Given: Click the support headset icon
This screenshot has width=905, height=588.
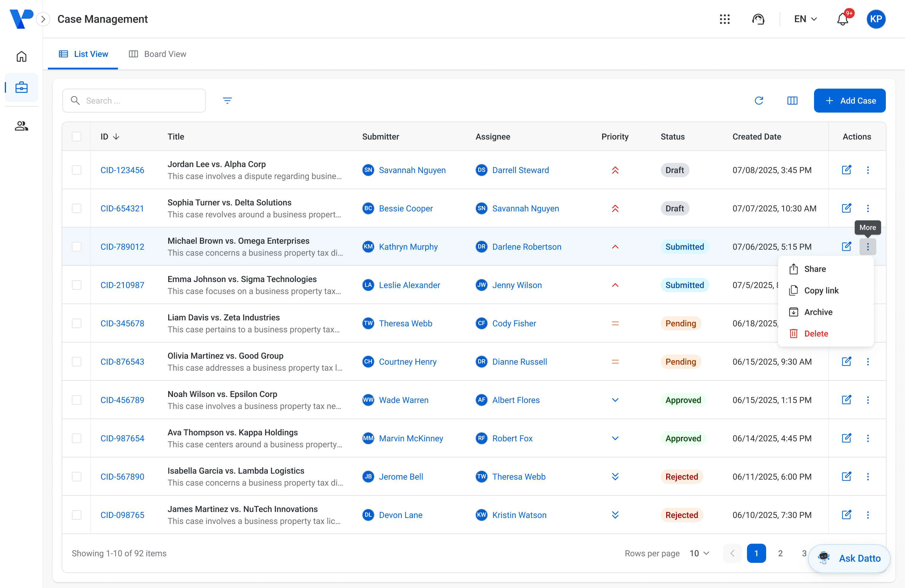Looking at the screenshot, I should coord(758,19).
